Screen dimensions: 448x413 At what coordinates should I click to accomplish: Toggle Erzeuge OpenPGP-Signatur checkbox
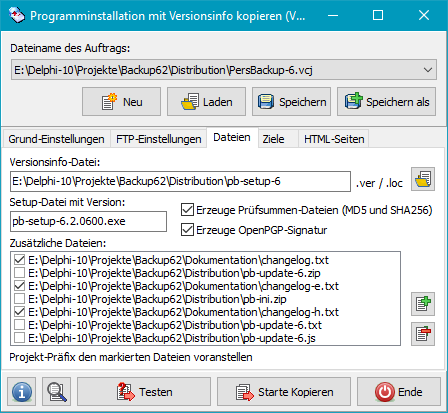[x=187, y=230]
